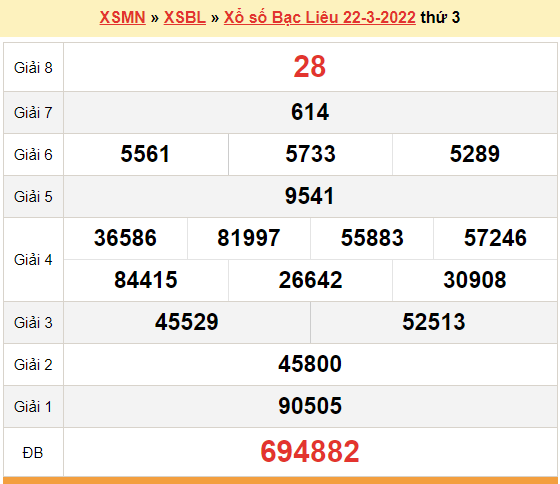Select the Giải 3 number 45529
Image resolution: width=560 pixels, height=484 pixels.
click(x=186, y=322)
